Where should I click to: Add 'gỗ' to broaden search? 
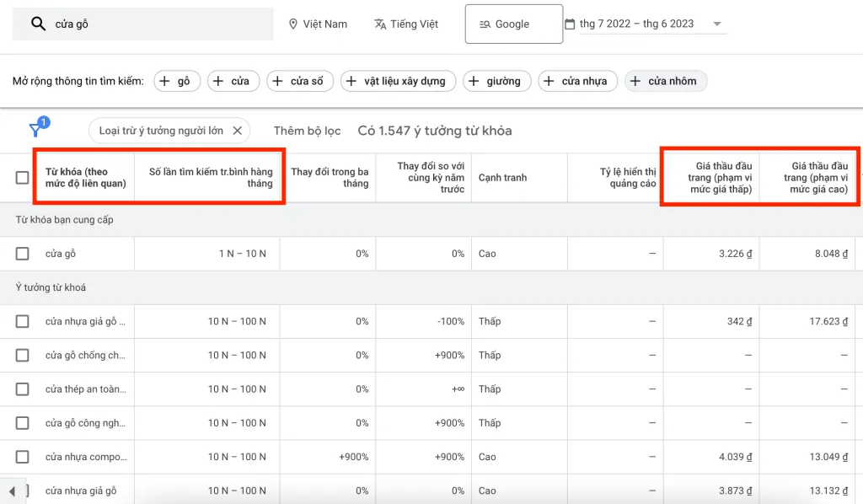177,81
